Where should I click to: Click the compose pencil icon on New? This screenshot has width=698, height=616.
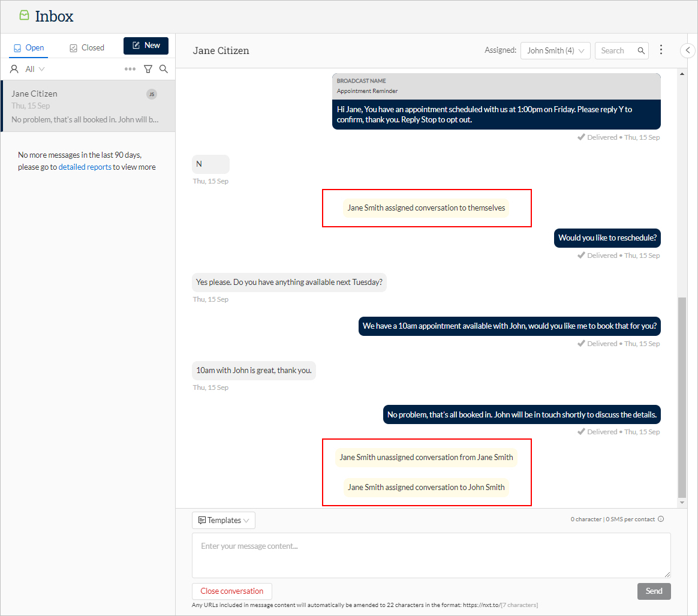pyautogui.click(x=136, y=45)
